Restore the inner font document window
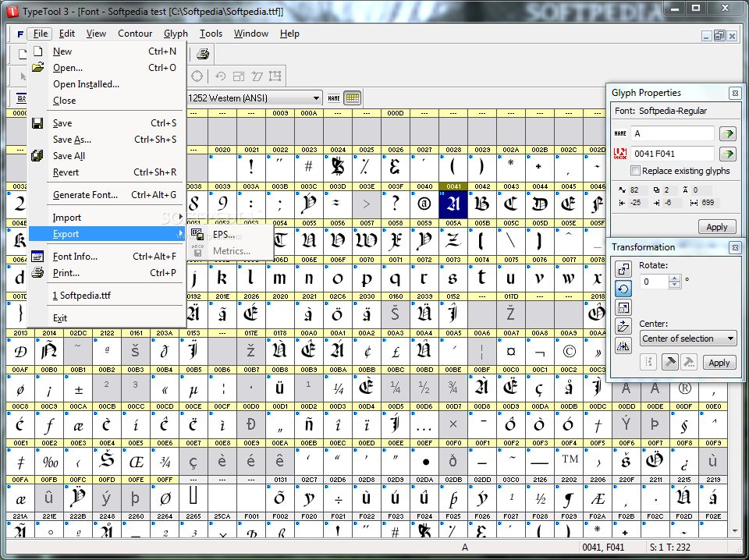 (719, 35)
